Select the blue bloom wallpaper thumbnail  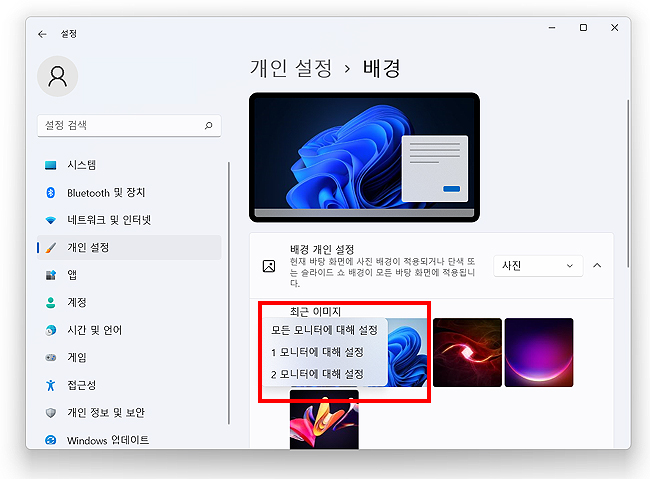pos(407,353)
